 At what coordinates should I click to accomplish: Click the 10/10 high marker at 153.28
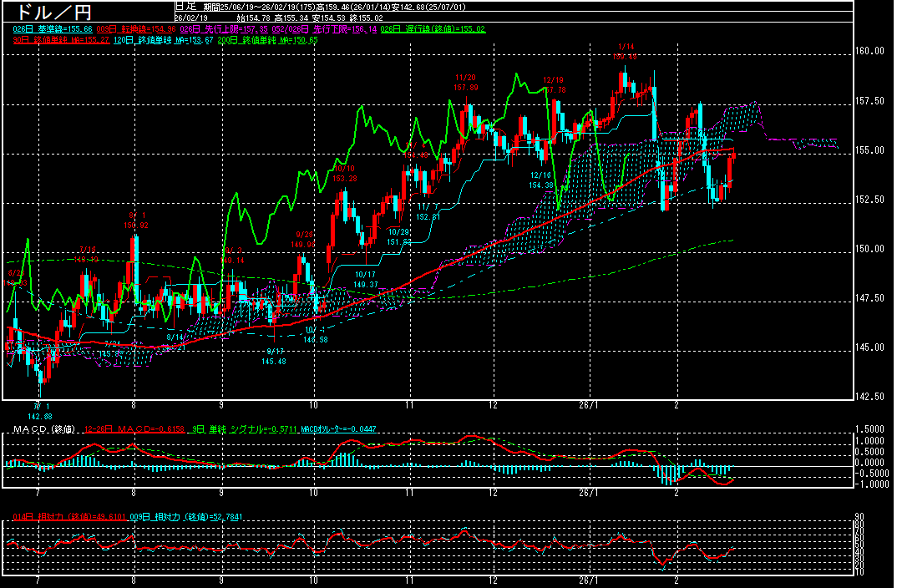point(344,173)
